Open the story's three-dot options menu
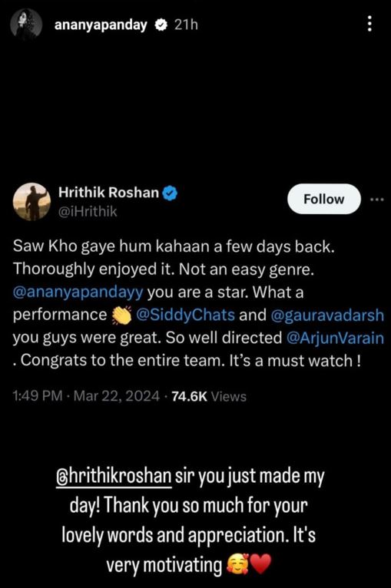The height and width of the screenshot is (588, 391). pyautogui.click(x=369, y=24)
